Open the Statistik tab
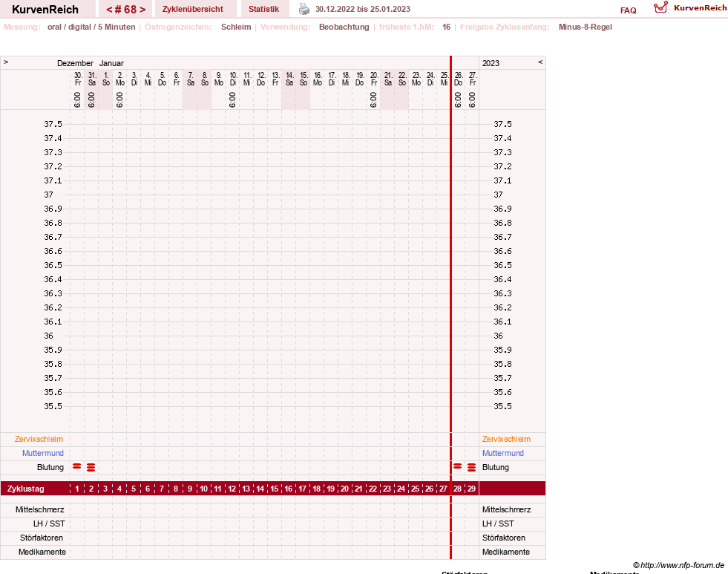The height and width of the screenshot is (574, 728). coord(263,9)
